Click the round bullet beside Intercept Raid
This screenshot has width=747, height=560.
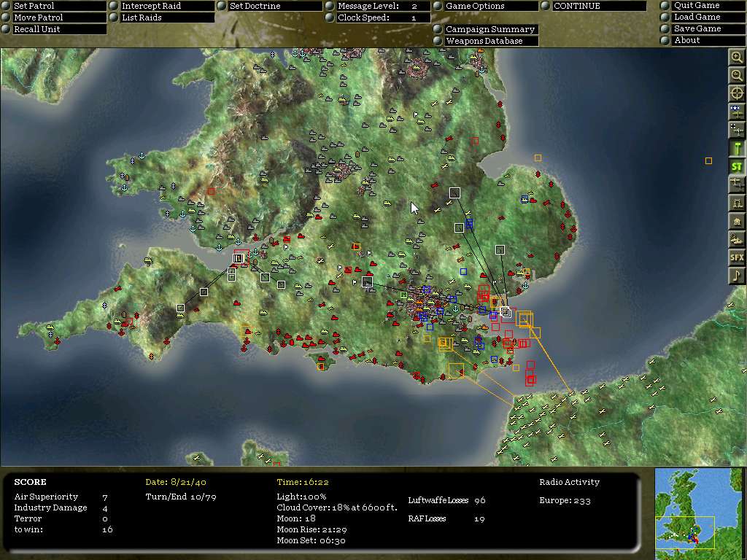(113, 6)
